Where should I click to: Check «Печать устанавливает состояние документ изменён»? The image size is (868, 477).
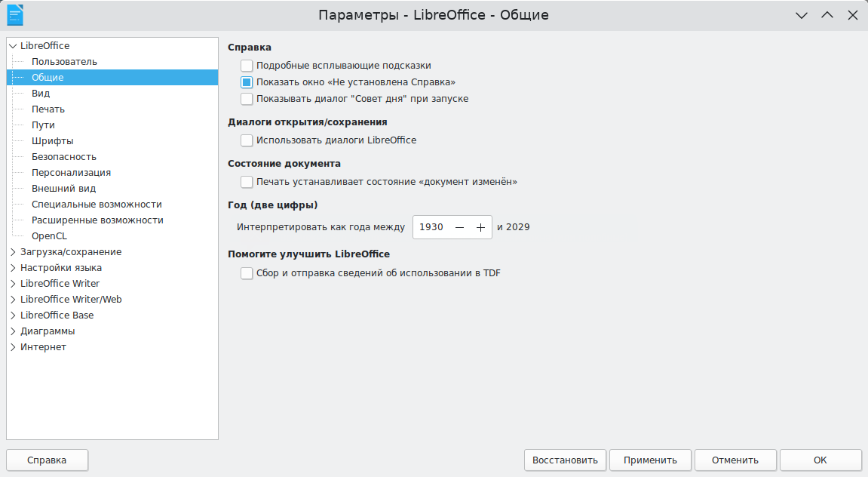247,182
